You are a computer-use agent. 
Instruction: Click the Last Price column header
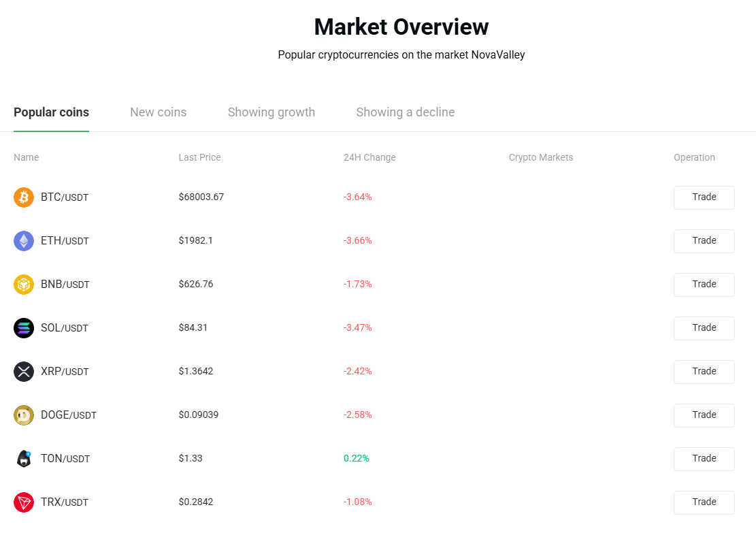pyautogui.click(x=199, y=157)
